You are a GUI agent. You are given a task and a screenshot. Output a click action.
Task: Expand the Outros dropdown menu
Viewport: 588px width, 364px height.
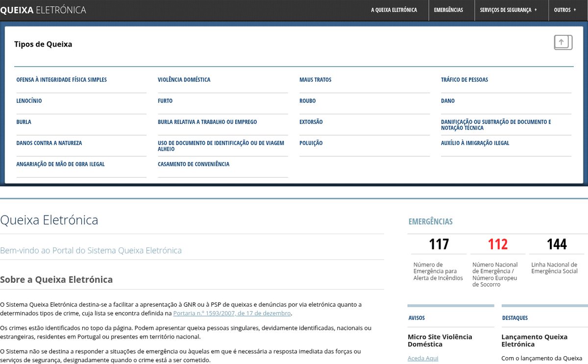point(565,10)
